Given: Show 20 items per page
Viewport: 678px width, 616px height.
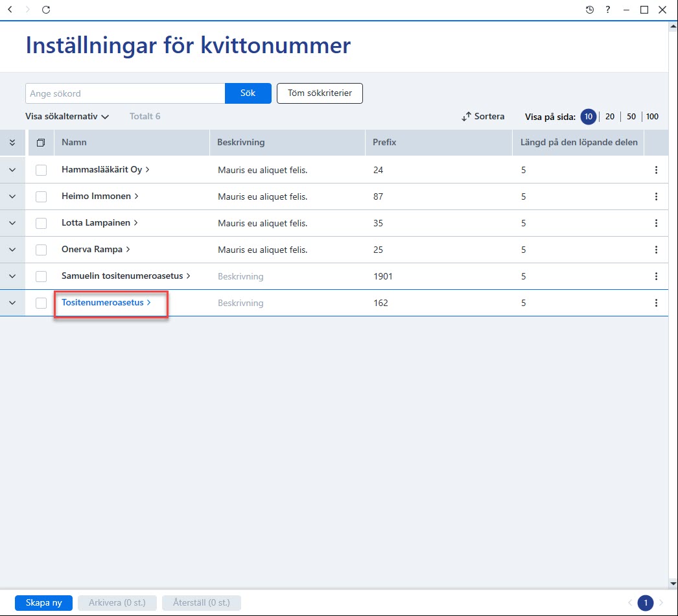Looking at the screenshot, I should pyautogui.click(x=610, y=116).
